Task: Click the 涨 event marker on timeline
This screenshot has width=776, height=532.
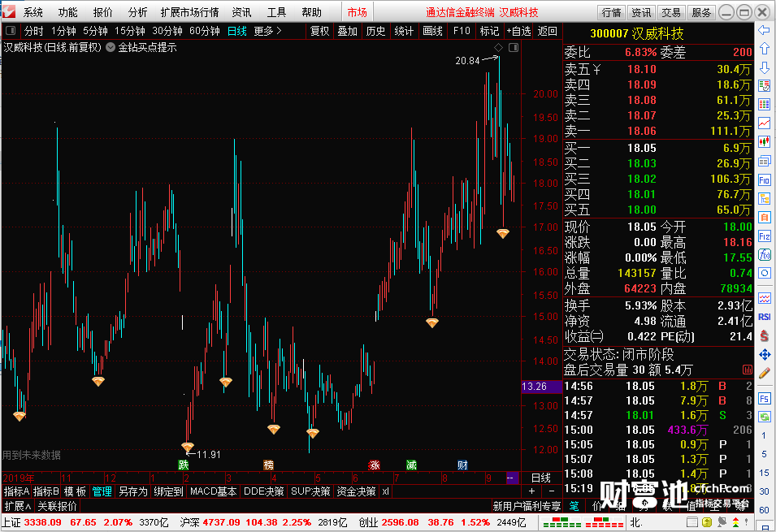Action: click(374, 465)
